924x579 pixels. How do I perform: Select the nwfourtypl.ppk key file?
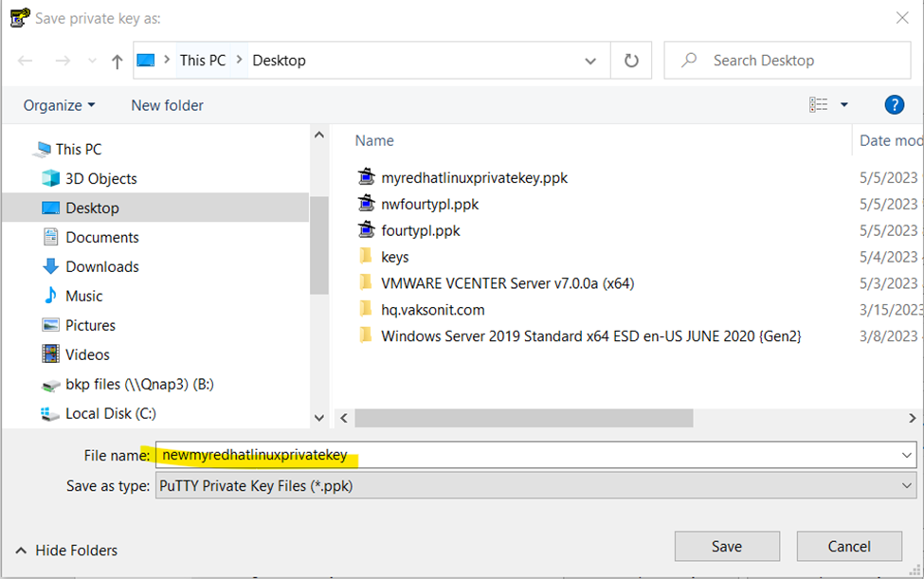pos(429,204)
